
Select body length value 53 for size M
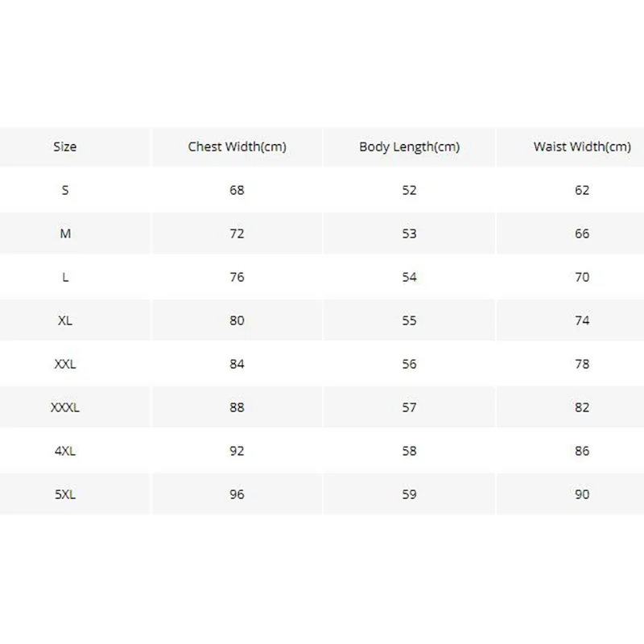tap(409, 233)
